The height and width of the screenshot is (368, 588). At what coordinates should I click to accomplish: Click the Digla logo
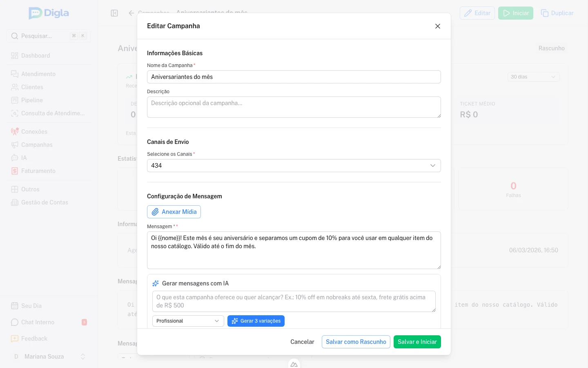[49, 13]
